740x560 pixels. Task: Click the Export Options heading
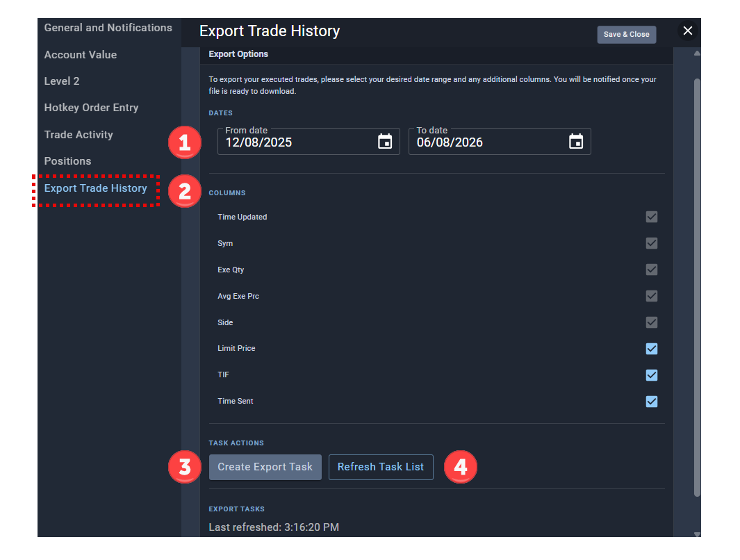[x=238, y=54]
